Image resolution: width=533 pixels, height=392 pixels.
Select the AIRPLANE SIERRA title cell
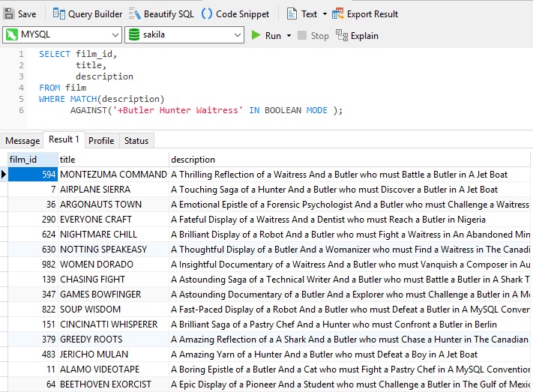tap(113, 190)
